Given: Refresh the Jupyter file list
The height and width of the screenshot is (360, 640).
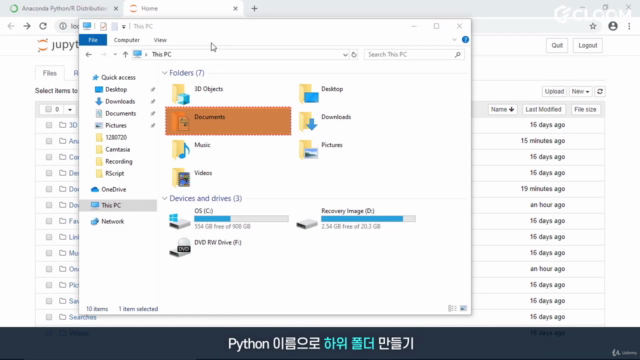Looking at the screenshot, I should click(600, 91).
